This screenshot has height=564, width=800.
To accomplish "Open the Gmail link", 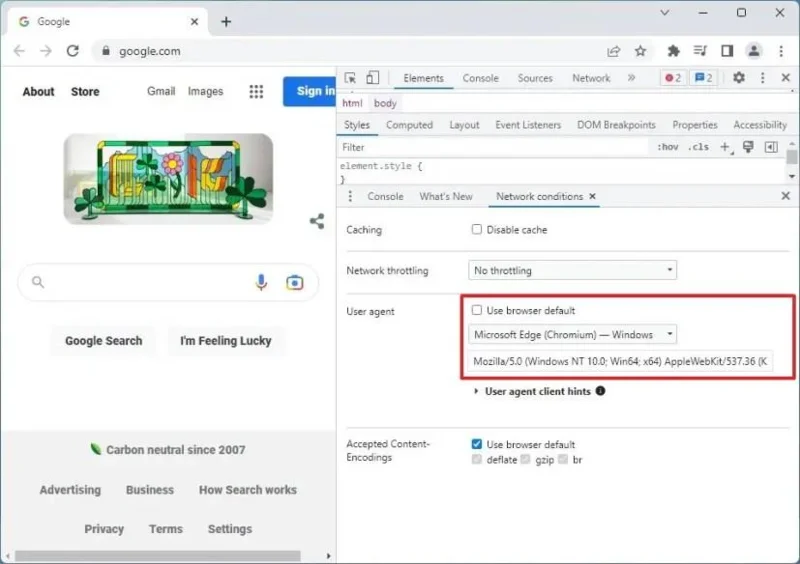I will tap(161, 91).
